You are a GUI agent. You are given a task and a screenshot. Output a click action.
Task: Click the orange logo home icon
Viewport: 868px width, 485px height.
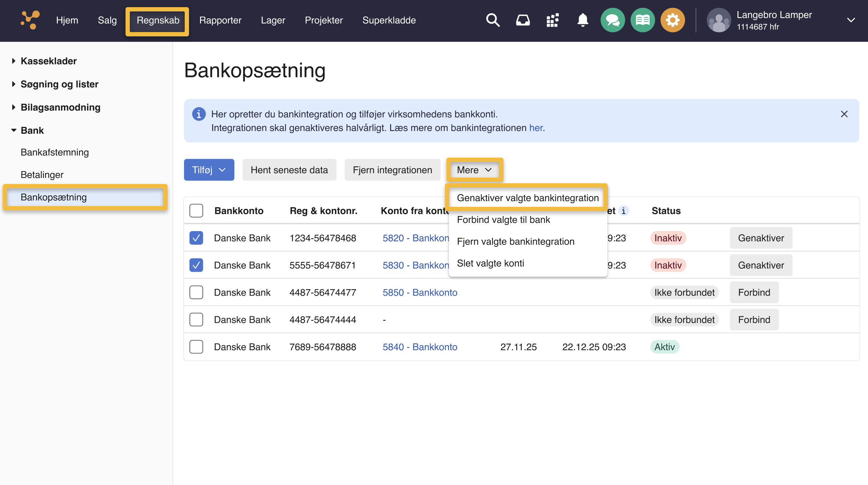(x=30, y=20)
